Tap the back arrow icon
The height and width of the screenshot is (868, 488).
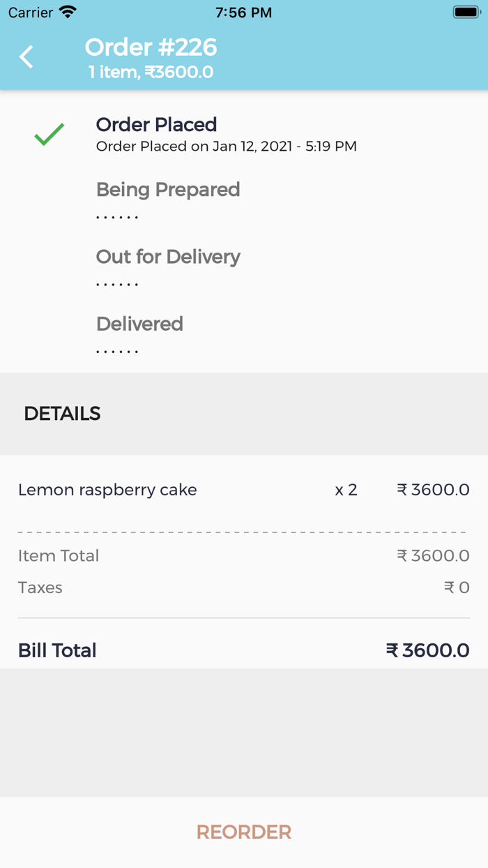pyautogui.click(x=26, y=57)
